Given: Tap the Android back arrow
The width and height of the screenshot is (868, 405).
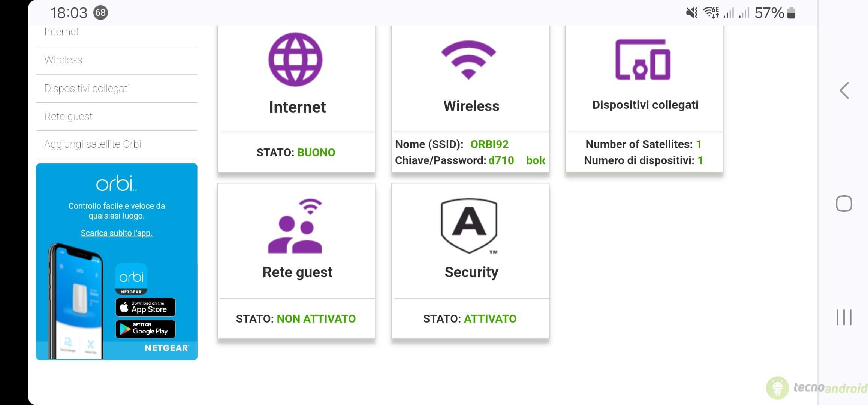Looking at the screenshot, I should (x=844, y=90).
